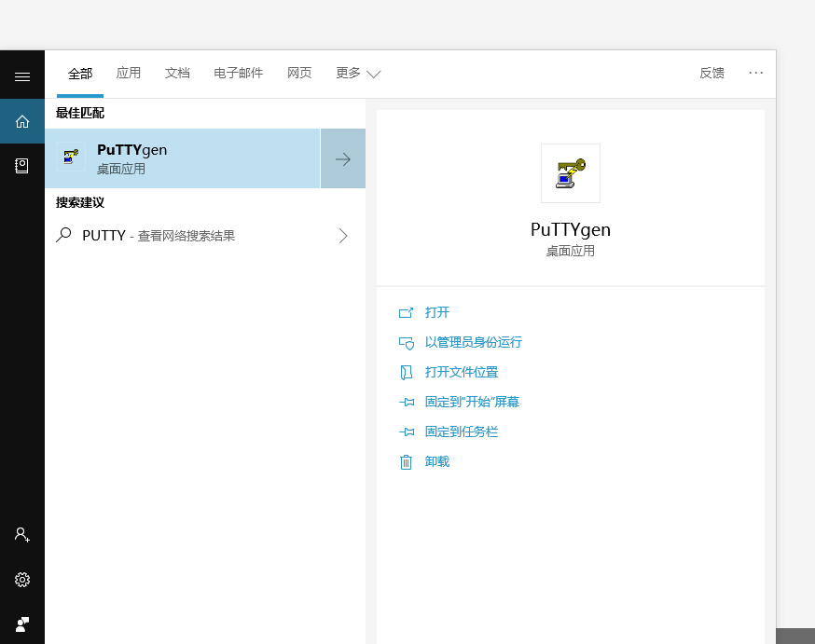Select PUTTY 查看网络搜索结果 suggestion
The image size is (815, 644).
pyautogui.click(x=205, y=236)
